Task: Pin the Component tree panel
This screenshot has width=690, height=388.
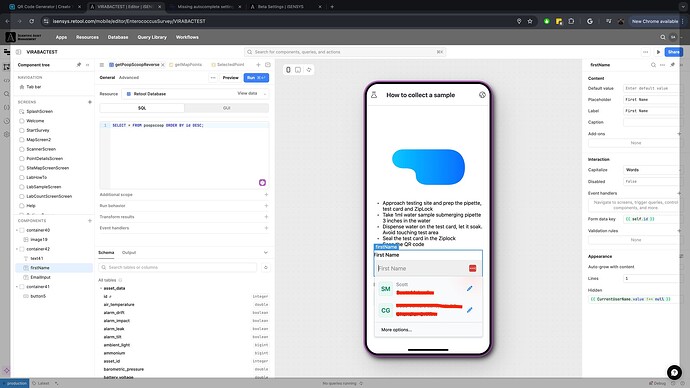Action: click(79, 65)
